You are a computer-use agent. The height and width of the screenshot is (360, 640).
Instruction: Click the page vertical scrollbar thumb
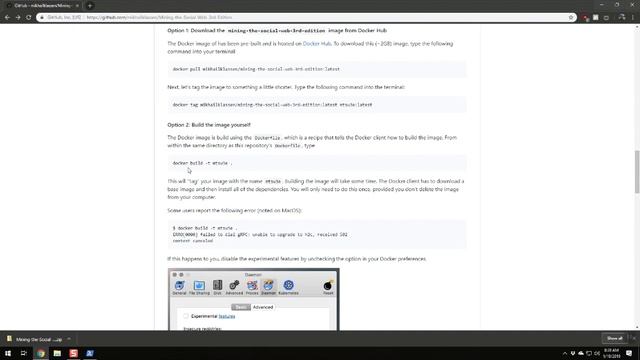[x=637, y=172]
